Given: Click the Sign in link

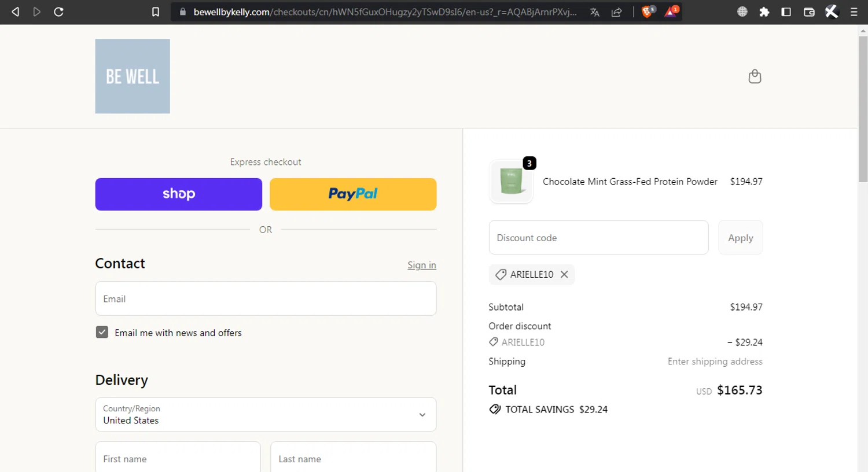Looking at the screenshot, I should (422, 265).
